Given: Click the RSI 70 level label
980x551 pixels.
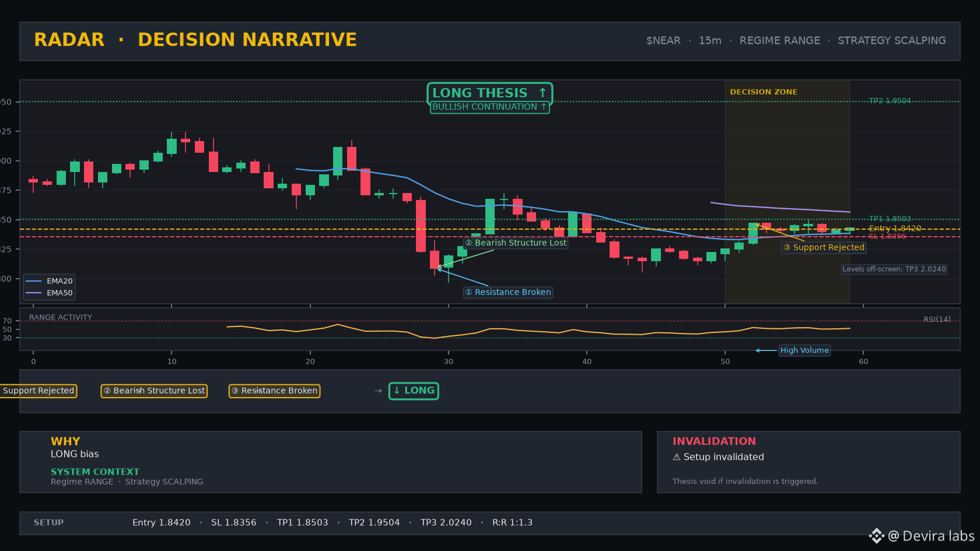Looking at the screenshot, I should [7, 321].
